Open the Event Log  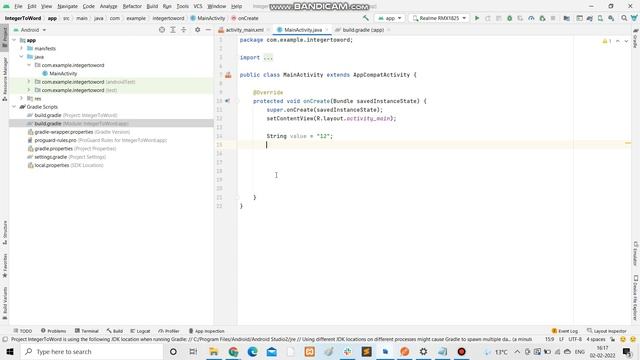(565, 331)
